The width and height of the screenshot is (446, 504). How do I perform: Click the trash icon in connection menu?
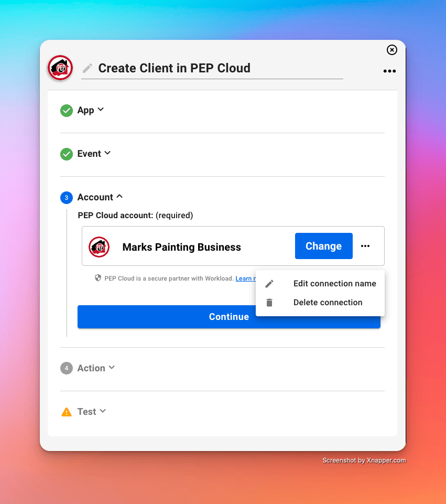tap(269, 303)
